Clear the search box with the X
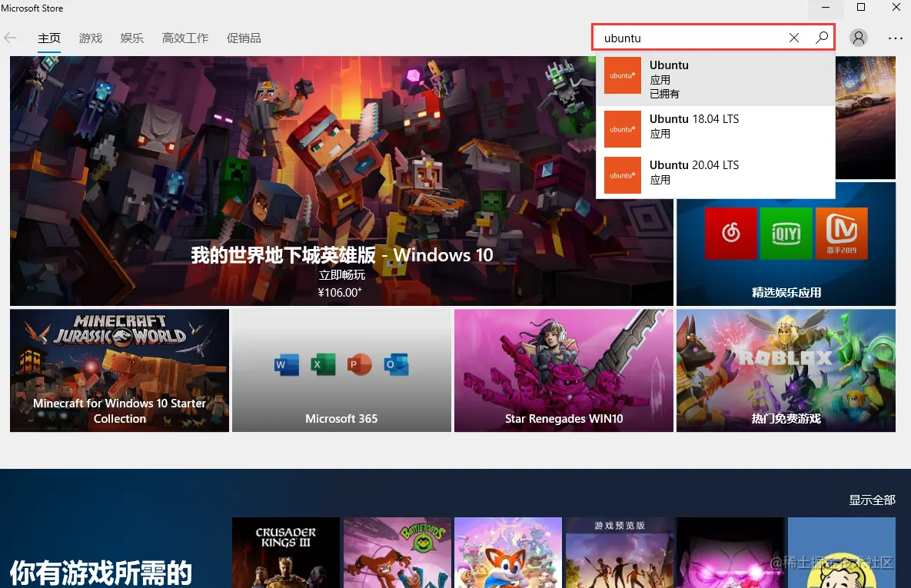911x588 pixels. 793,38
